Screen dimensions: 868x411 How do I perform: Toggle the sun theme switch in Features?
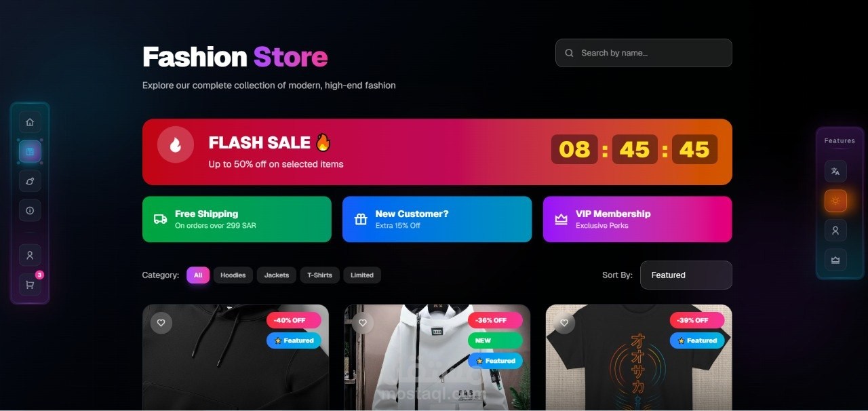tap(835, 201)
